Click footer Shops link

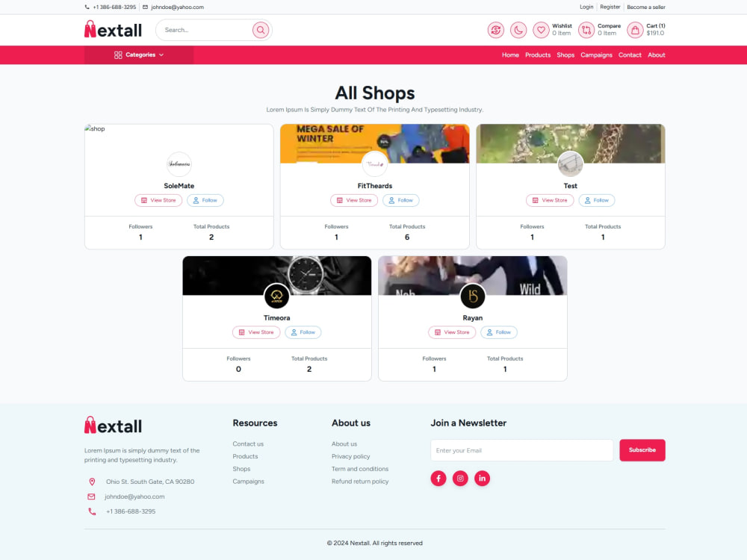click(241, 469)
